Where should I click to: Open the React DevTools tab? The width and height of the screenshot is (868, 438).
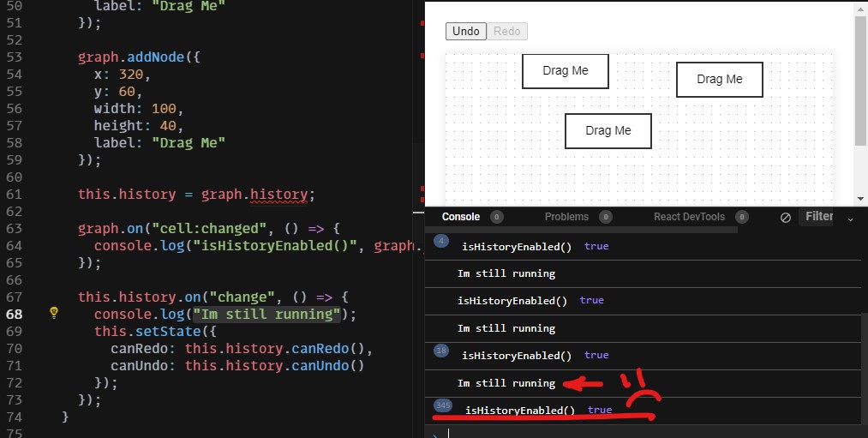click(689, 217)
